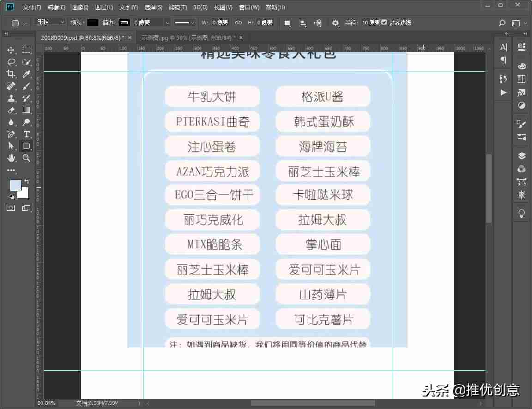Select the Blur tool
The image size is (532, 409).
click(x=11, y=122)
